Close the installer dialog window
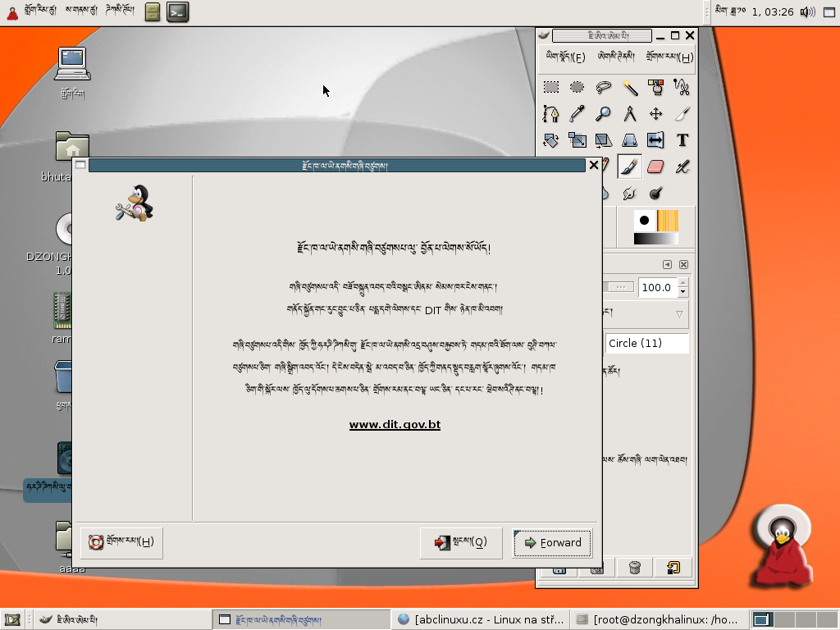The height and width of the screenshot is (630, 840). point(594,165)
